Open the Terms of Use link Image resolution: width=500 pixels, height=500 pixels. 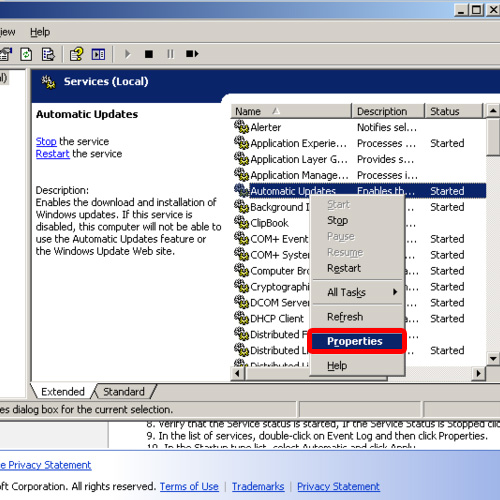tap(189, 486)
